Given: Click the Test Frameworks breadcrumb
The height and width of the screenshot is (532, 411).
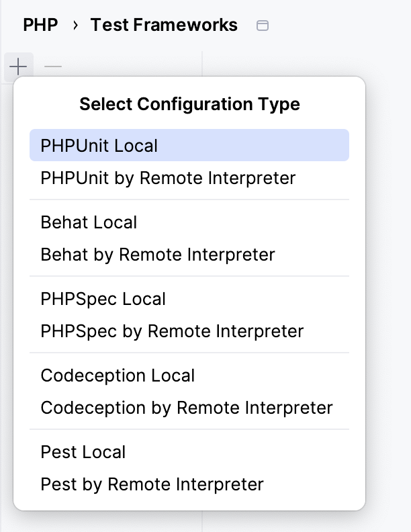Looking at the screenshot, I should (x=164, y=26).
